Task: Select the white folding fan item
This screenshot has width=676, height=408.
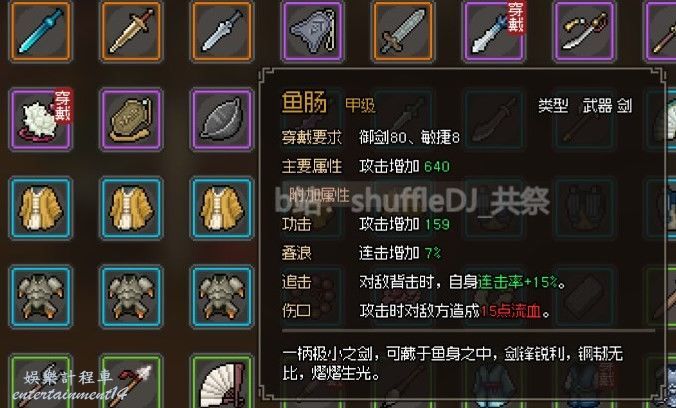Action: pos(222,381)
